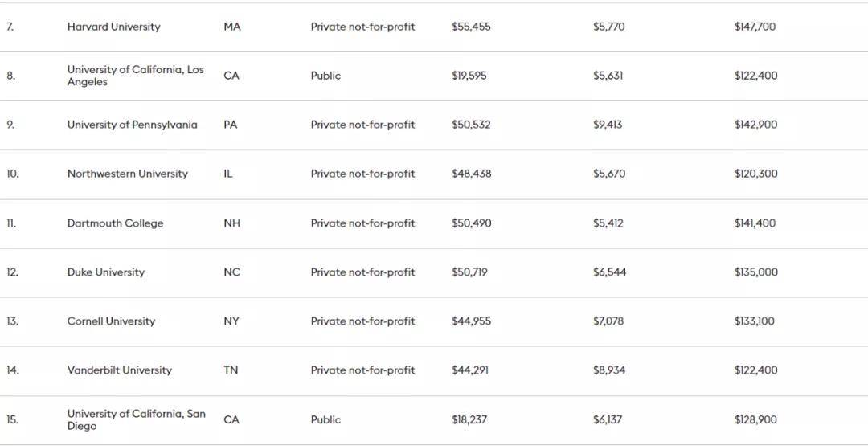Select the PA state cell
The height and width of the screenshot is (446, 868).
(x=231, y=125)
